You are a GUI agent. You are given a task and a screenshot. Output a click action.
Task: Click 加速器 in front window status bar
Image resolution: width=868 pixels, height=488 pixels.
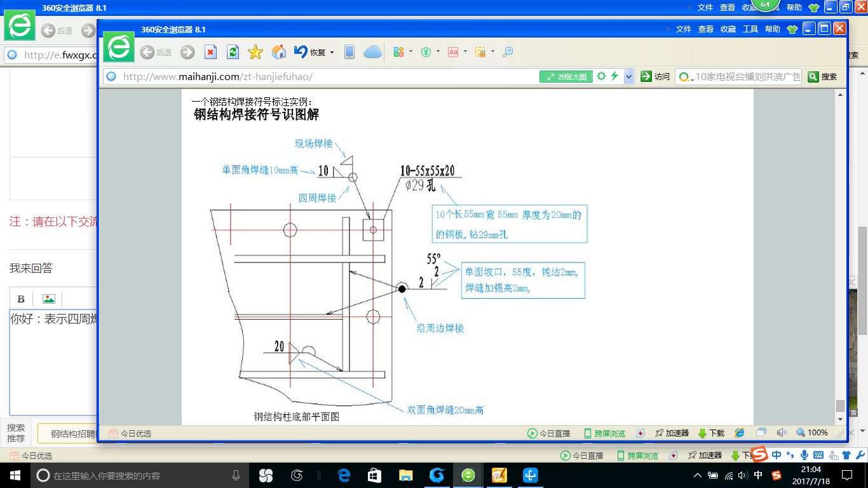click(672, 433)
